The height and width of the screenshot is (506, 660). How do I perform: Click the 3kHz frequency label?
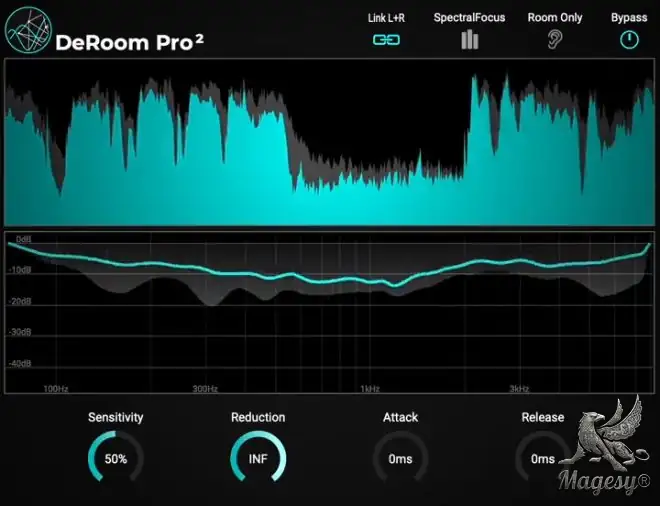pyautogui.click(x=519, y=389)
